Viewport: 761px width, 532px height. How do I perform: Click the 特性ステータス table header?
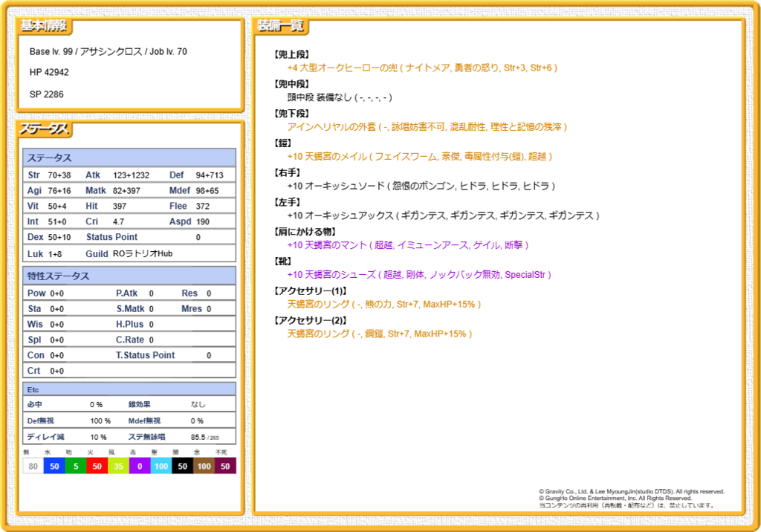tap(129, 276)
